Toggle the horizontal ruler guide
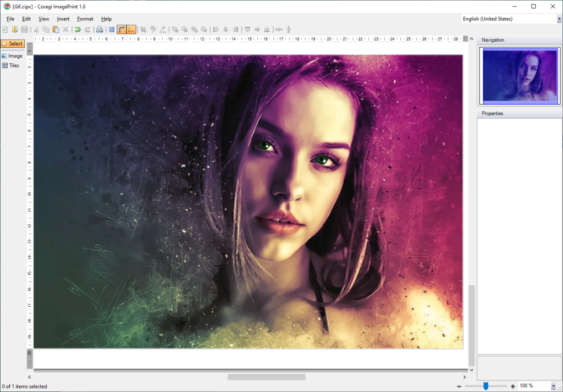 [122, 29]
